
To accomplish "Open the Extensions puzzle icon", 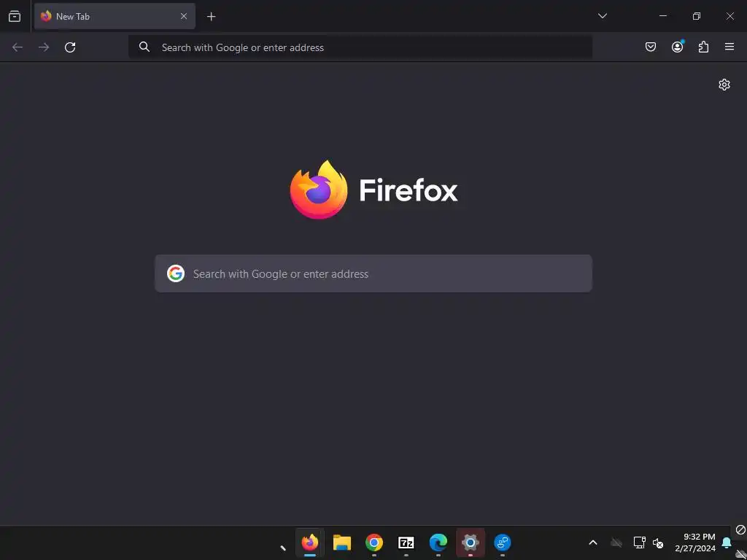I will [x=703, y=47].
